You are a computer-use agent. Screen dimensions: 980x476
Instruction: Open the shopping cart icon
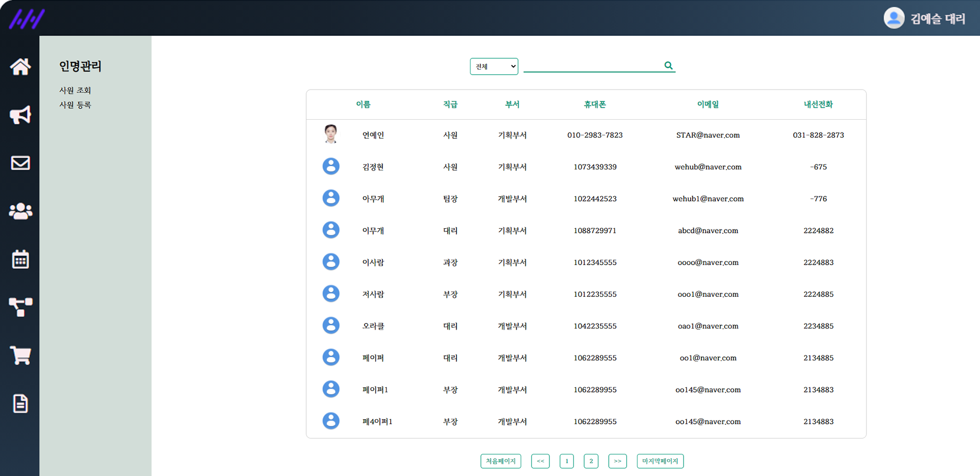[20, 355]
